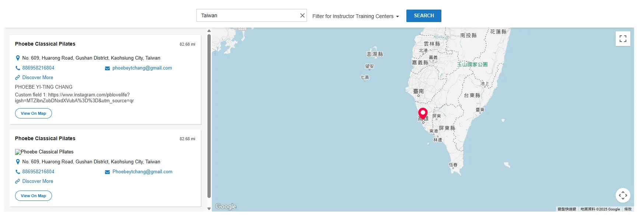
Task: Click the Google logo on map
Action: tap(226, 206)
